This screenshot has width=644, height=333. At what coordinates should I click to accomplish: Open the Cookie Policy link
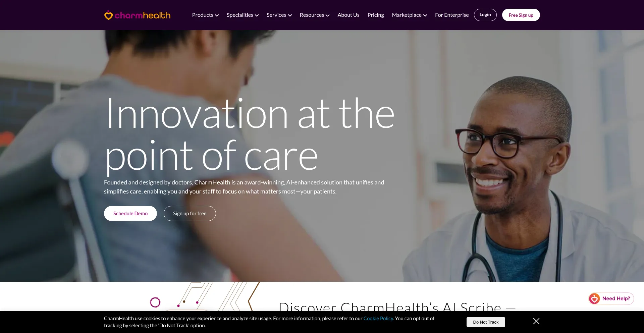tap(378, 319)
